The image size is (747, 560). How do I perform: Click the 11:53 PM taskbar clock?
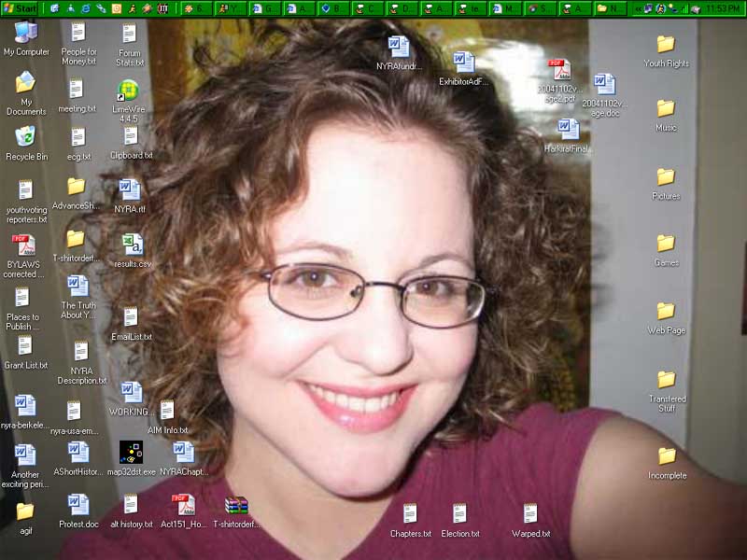click(723, 8)
